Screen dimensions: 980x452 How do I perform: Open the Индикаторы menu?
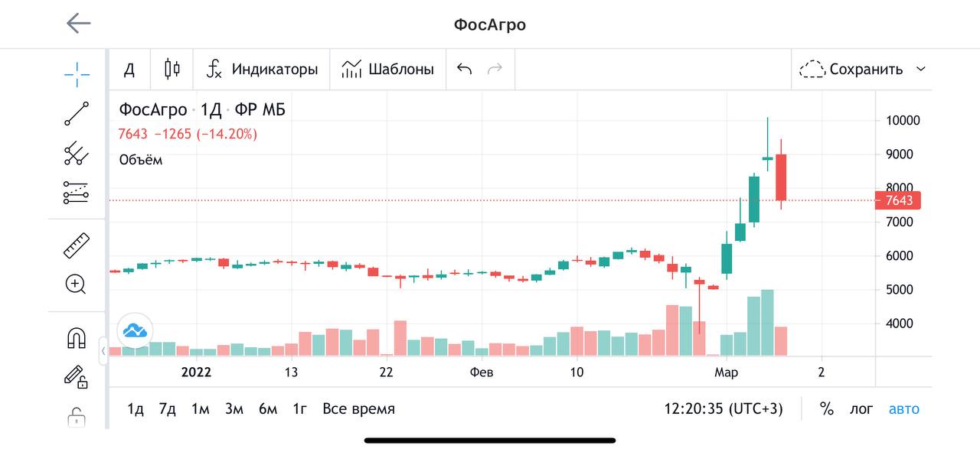[262, 70]
